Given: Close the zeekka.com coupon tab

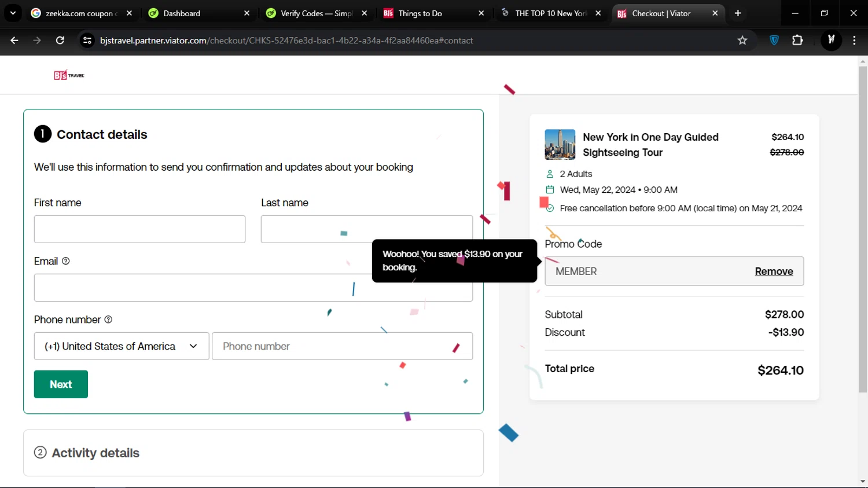Looking at the screenshot, I should tap(129, 13).
